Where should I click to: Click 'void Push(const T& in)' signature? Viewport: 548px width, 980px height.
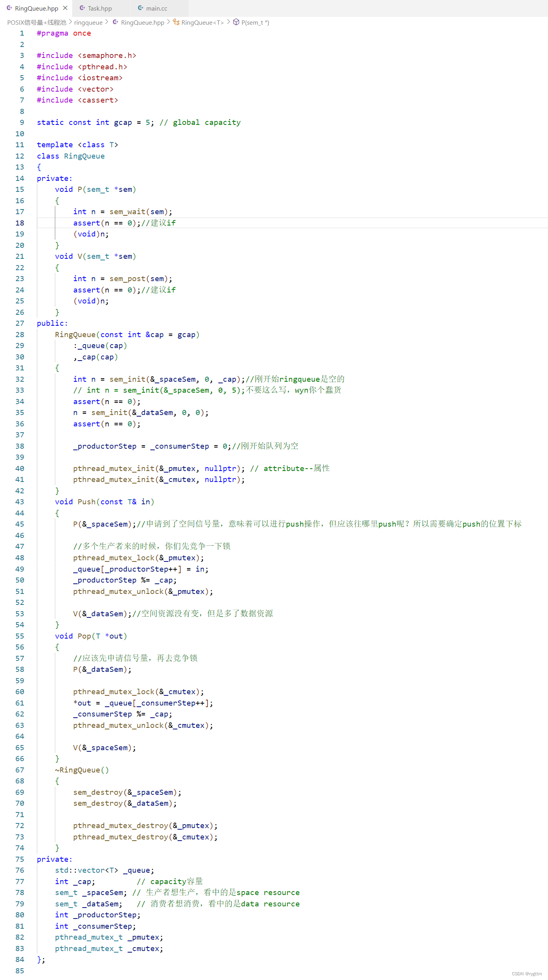105,502
